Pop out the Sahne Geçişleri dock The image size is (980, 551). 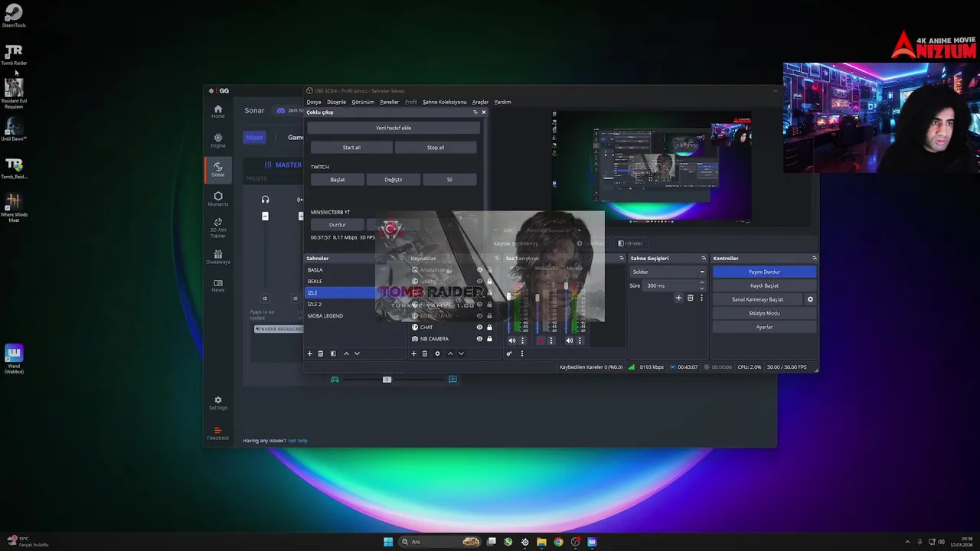click(704, 259)
